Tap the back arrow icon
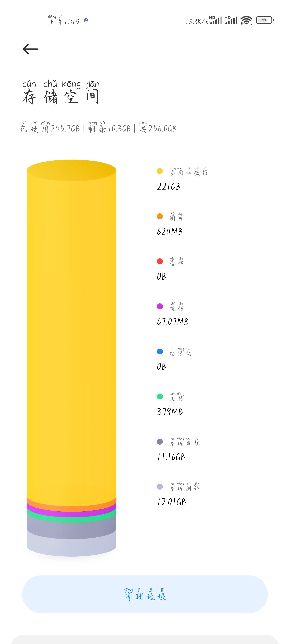290x644 pixels. 31,49
